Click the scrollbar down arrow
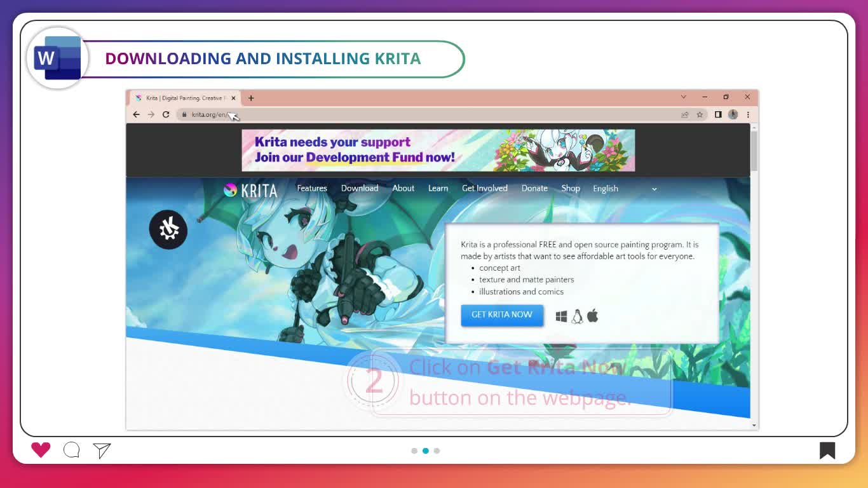 click(754, 425)
